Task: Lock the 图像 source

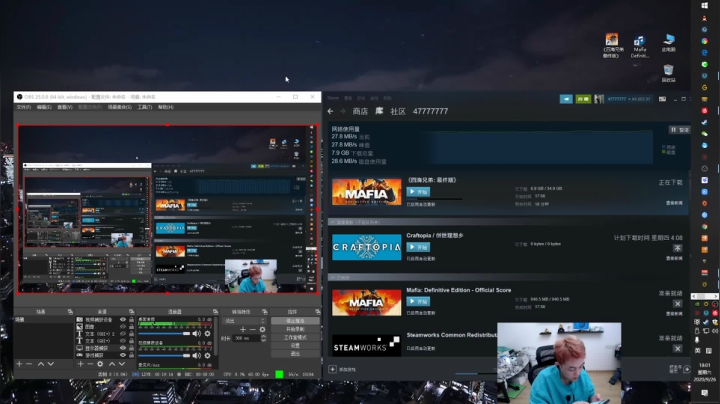Action: pos(131,326)
